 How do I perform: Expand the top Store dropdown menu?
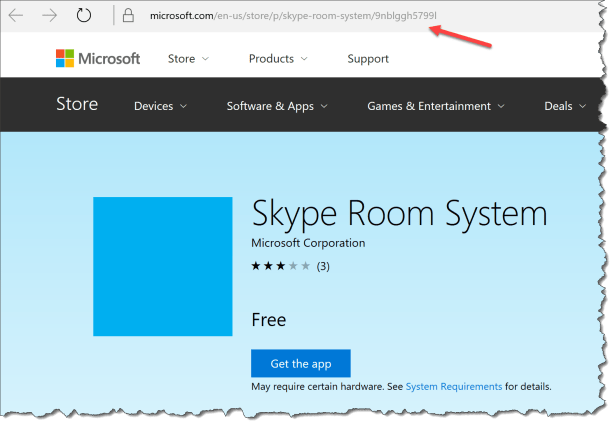[188, 59]
